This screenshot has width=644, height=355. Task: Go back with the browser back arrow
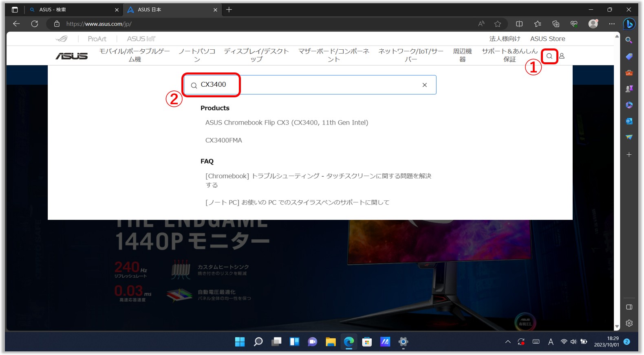pyautogui.click(x=16, y=24)
